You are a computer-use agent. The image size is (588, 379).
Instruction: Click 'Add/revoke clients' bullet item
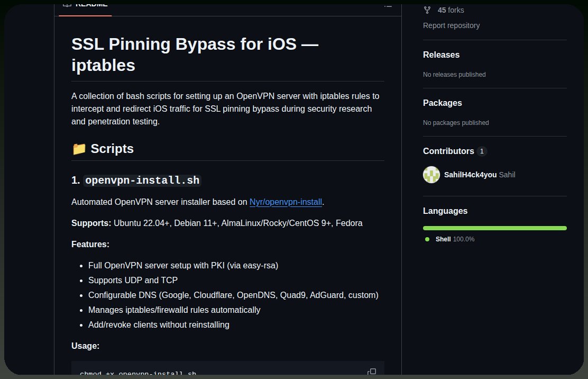pos(159,325)
